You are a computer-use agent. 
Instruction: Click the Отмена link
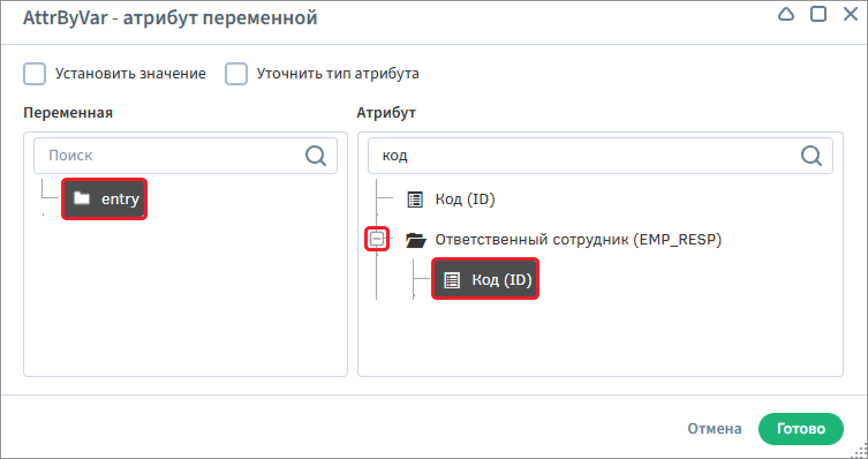714,429
